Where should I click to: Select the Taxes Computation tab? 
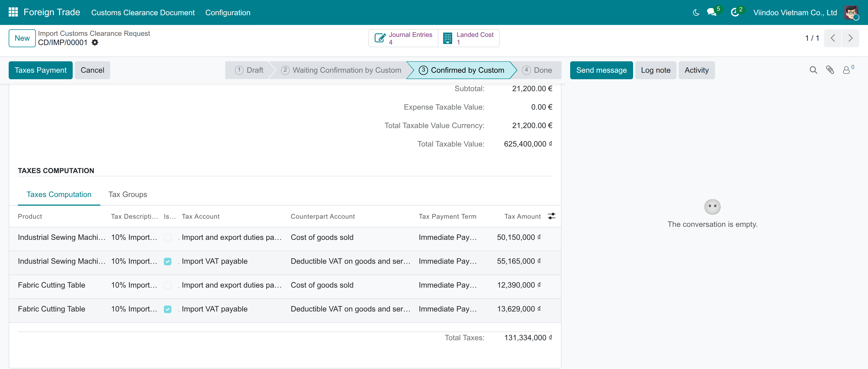click(x=59, y=195)
